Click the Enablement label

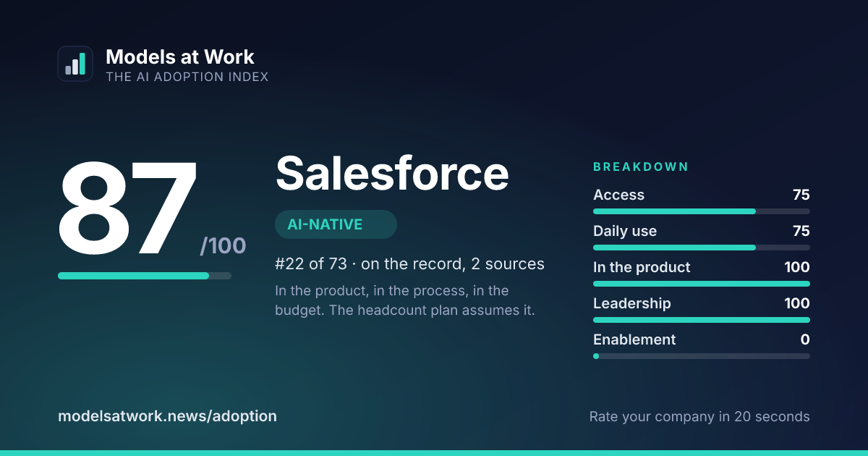pos(634,339)
